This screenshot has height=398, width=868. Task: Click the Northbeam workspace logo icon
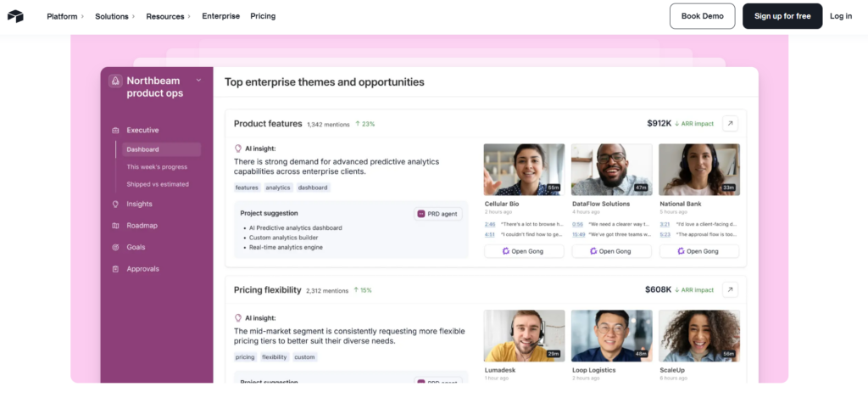click(x=115, y=81)
